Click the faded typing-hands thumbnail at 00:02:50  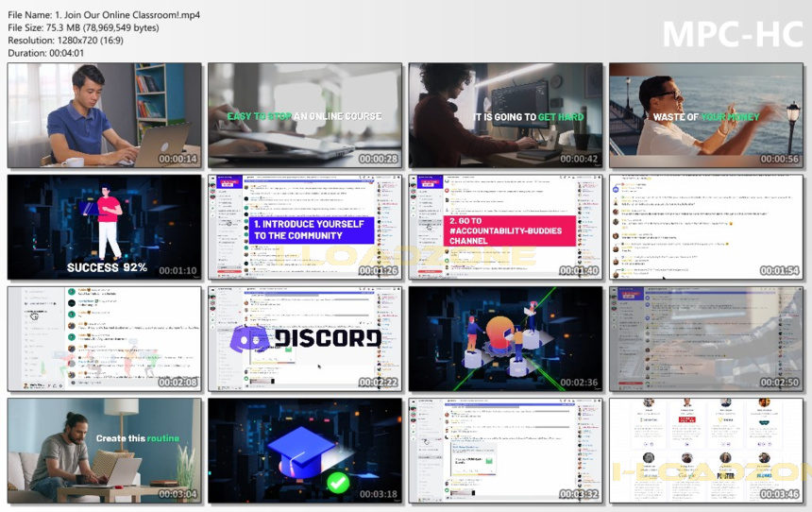706,339
